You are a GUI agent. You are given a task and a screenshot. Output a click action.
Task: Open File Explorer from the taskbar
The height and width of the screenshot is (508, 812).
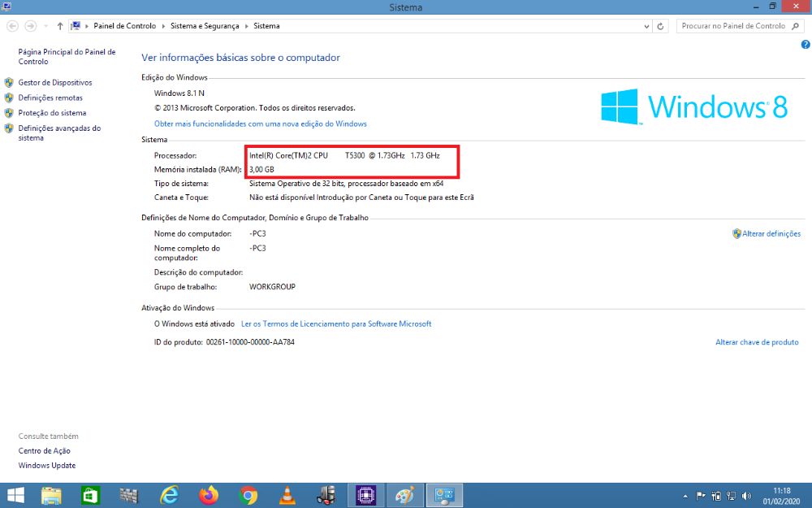pos(51,496)
